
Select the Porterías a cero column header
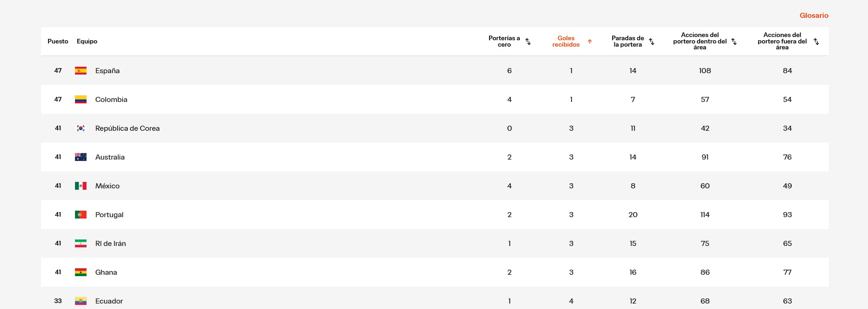pyautogui.click(x=504, y=42)
